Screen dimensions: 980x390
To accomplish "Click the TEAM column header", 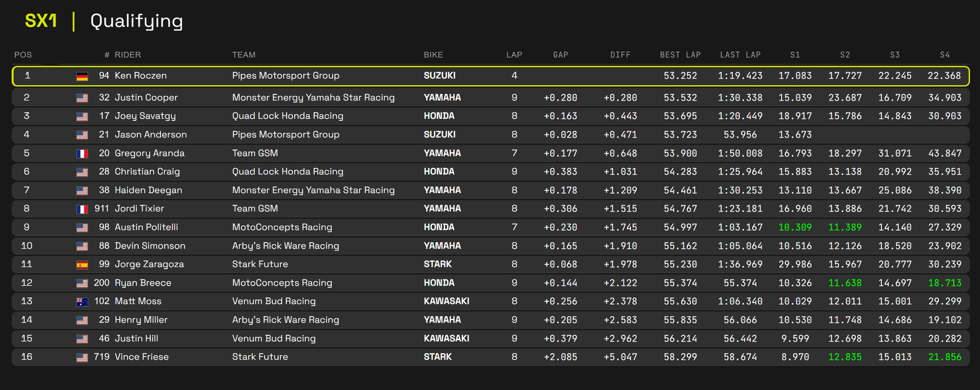I will [244, 55].
